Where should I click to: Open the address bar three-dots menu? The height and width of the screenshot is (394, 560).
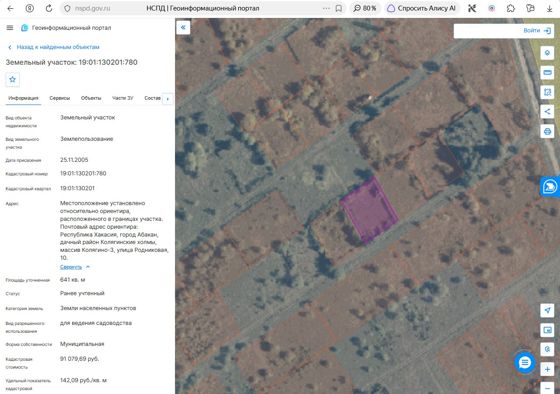(x=326, y=8)
